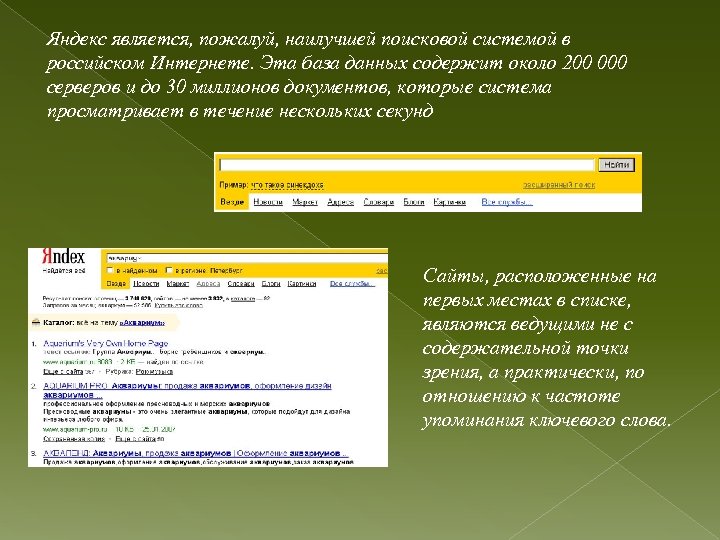Open Адреса tab in upper search bar
This screenshot has width=720, height=540.
(x=340, y=202)
